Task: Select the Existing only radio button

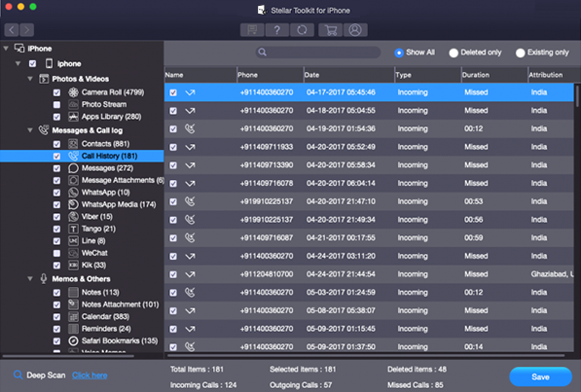Action: [x=520, y=53]
